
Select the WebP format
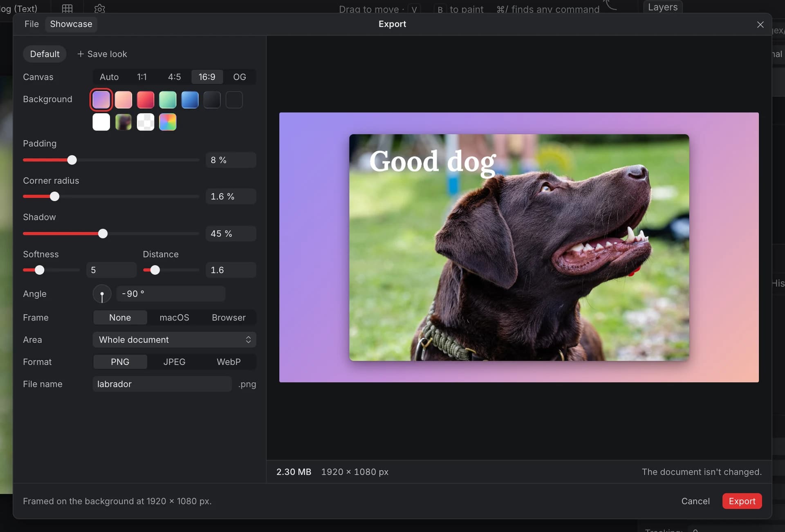pyautogui.click(x=229, y=362)
